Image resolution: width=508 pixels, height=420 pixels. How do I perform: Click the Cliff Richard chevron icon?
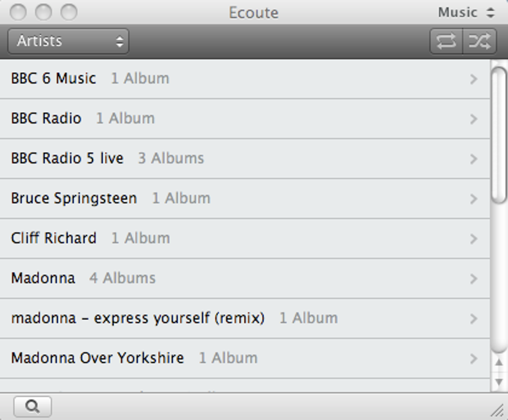tap(474, 239)
